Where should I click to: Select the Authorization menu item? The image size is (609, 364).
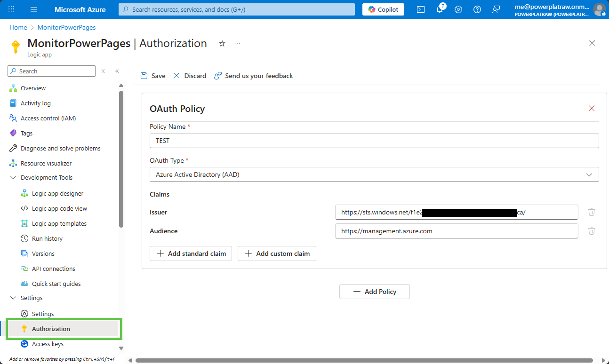[x=62, y=329]
